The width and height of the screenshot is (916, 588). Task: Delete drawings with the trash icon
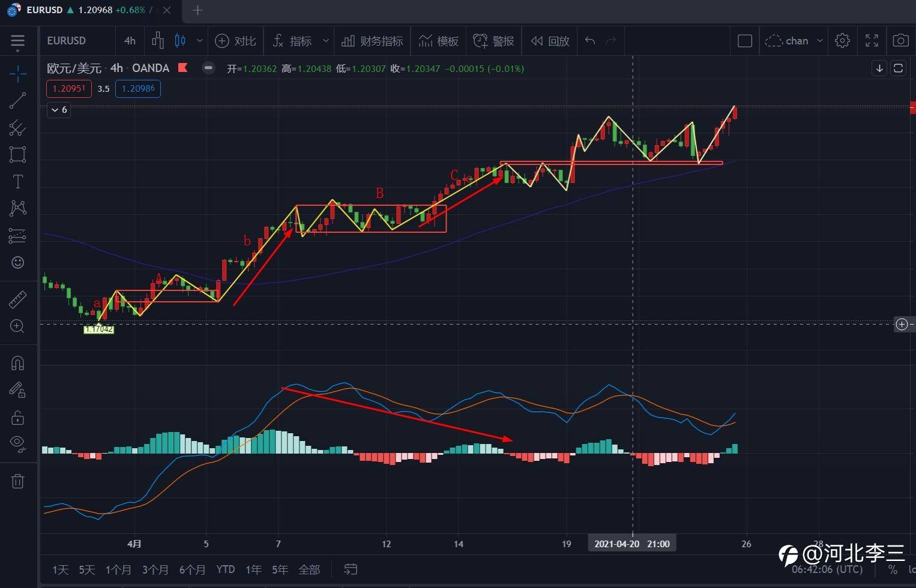[17, 481]
